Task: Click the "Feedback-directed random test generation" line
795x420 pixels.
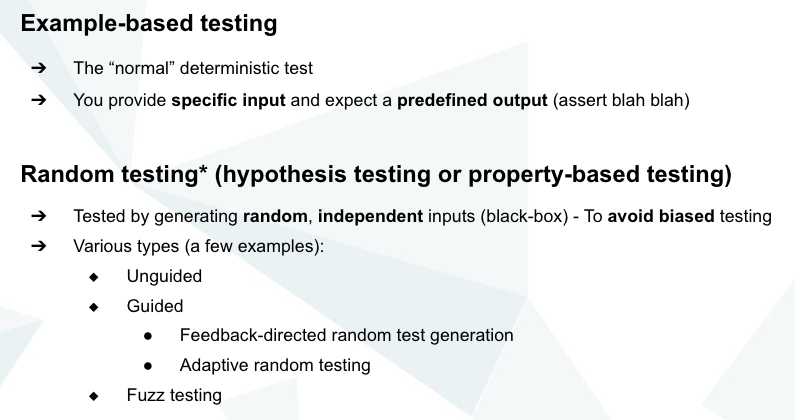Action: coord(346,336)
